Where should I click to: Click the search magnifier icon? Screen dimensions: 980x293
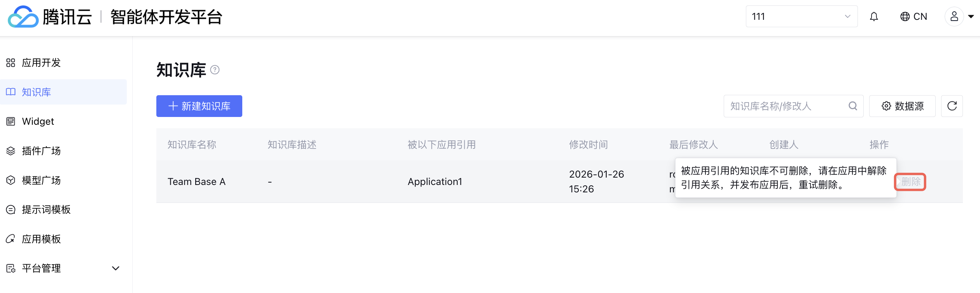pos(853,106)
